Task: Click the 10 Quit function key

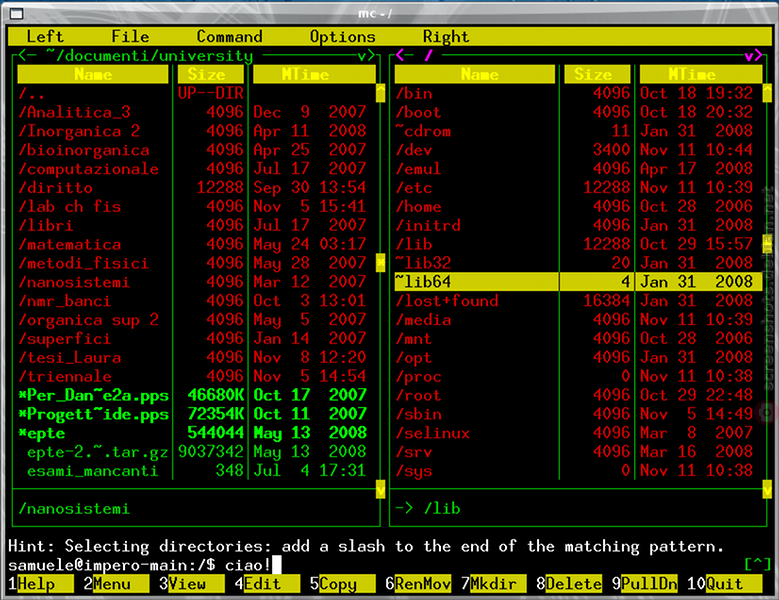Action: pyautogui.click(x=725, y=584)
